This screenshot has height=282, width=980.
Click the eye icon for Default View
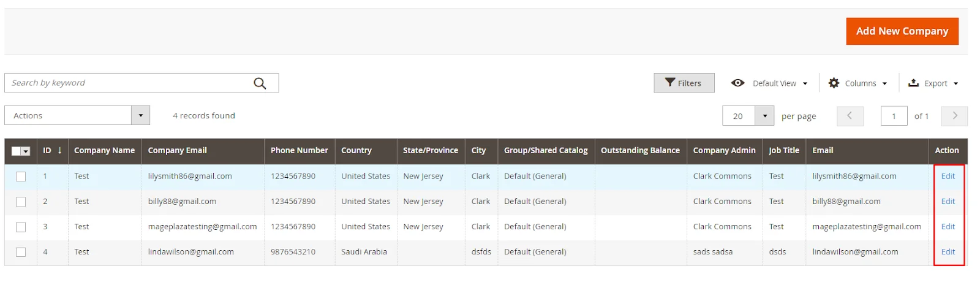coord(738,83)
